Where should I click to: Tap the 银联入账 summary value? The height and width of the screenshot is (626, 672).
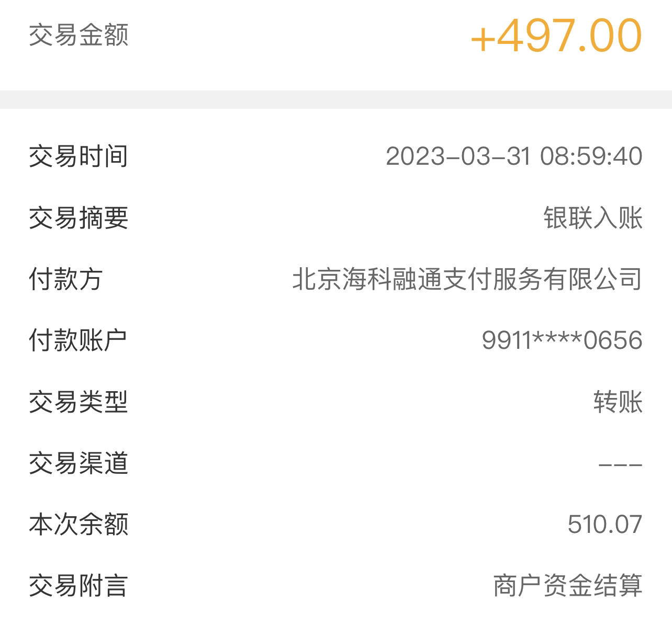tap(593, 218)
